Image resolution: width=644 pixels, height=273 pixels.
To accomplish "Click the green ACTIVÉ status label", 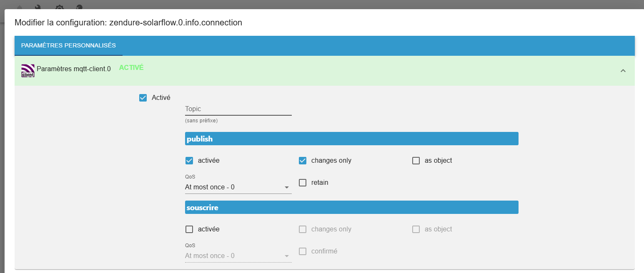I will tap(131, 67).
